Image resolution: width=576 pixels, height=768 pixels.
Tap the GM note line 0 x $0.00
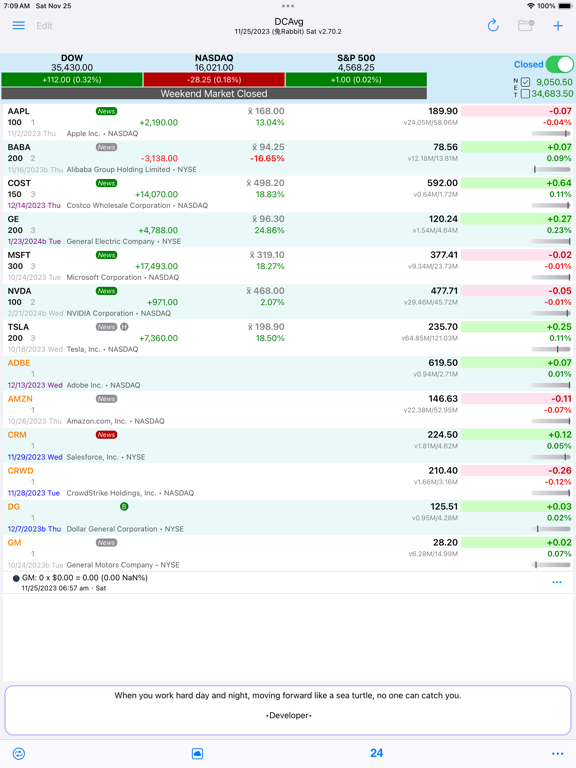pyautogui.click(x=85, y=578)
